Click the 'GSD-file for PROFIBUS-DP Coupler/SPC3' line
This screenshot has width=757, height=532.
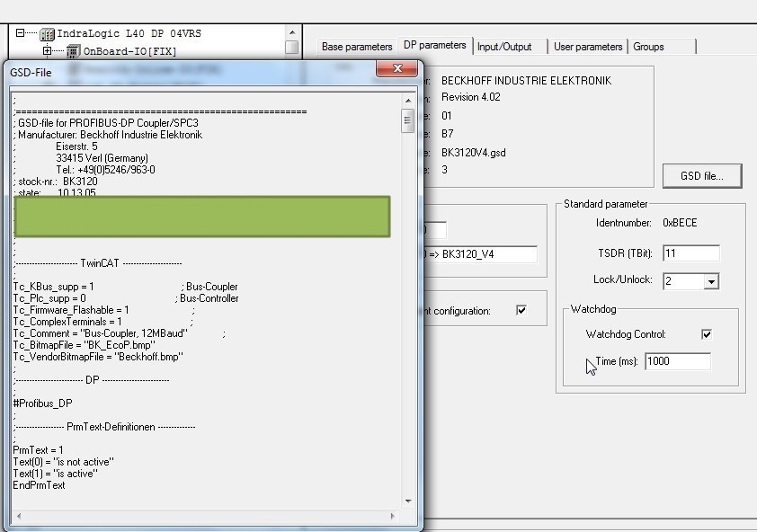106,123
